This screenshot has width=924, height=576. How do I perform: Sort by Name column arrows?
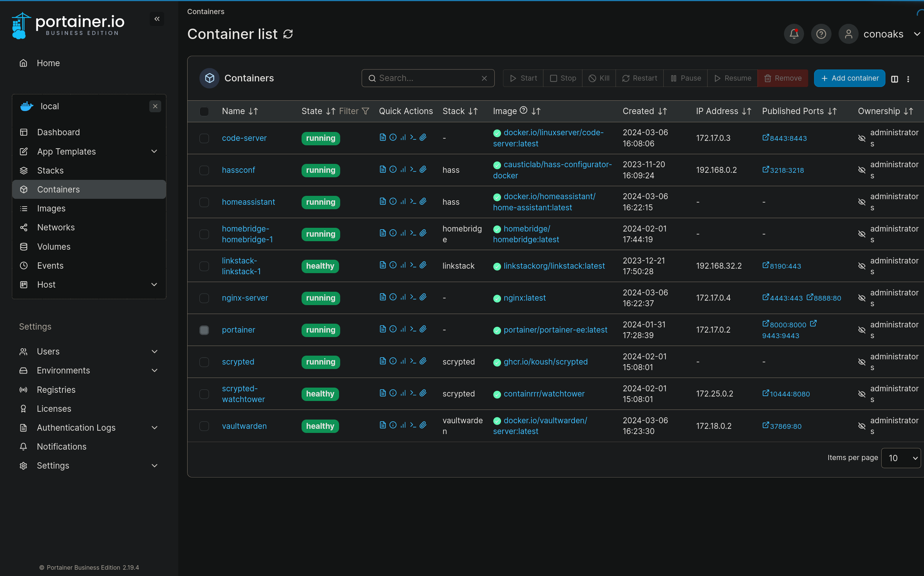pos(253,111)
